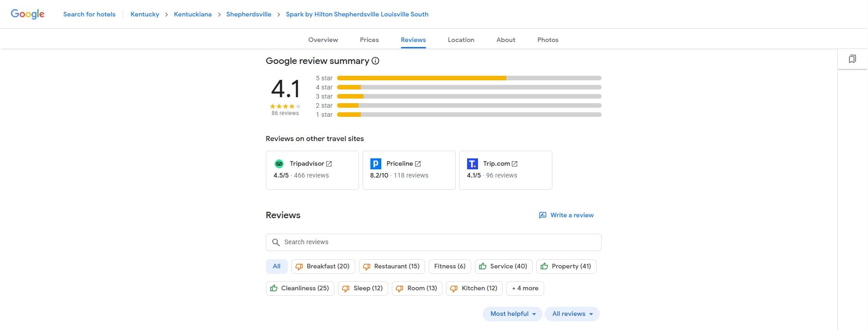Image resolution: width=868 pixels, height=330 pixels.
Task: Filter reviews by Sleep (12)
Action: pos(363,288)
